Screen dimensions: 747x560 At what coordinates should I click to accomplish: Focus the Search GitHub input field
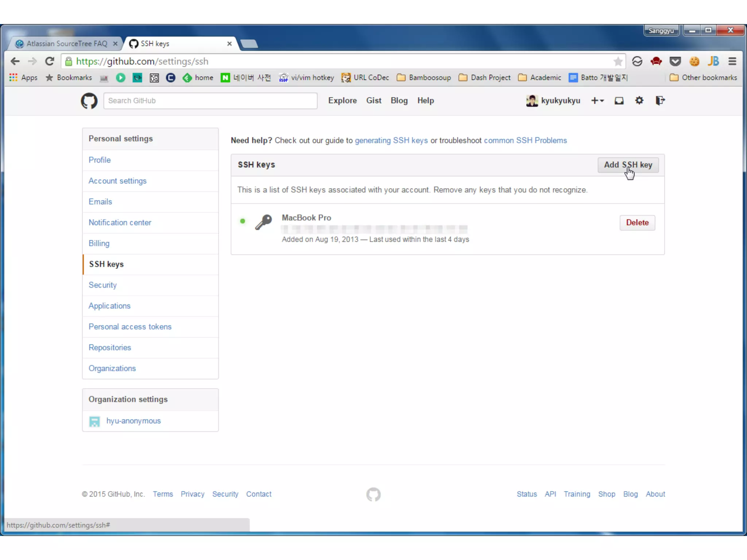click(210, 101)
